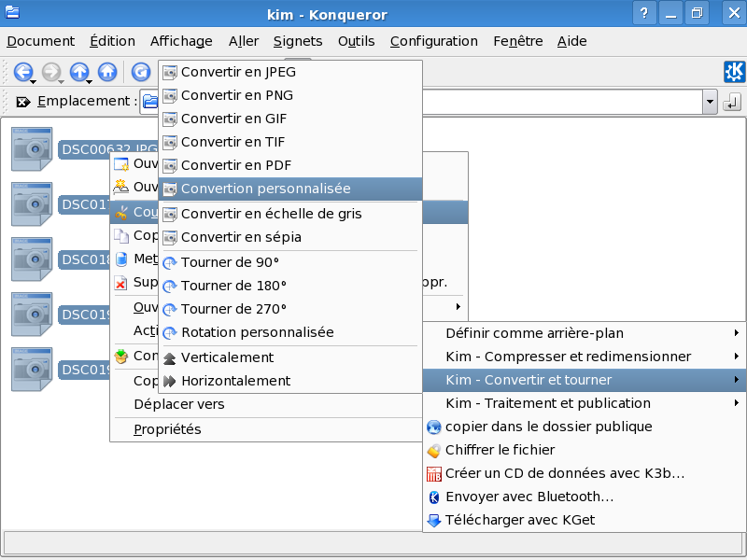Select the second image file thumbnail DSC017
747x560 pixels.
pos(32,203)
